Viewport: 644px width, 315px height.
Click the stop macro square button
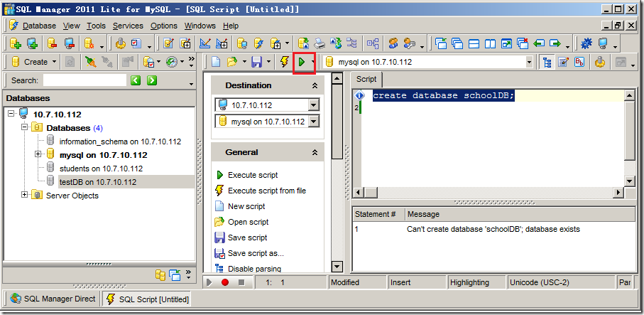coord(241,282)
